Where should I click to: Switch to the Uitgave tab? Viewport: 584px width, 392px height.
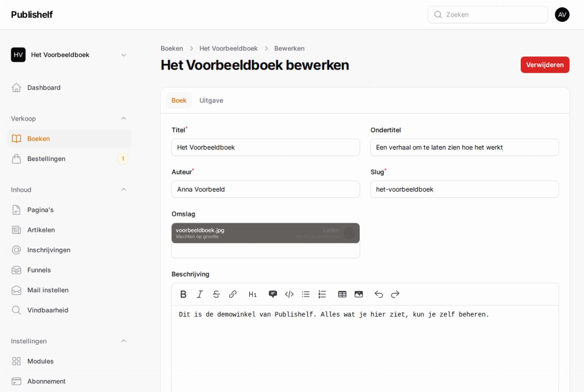point(211,100)
